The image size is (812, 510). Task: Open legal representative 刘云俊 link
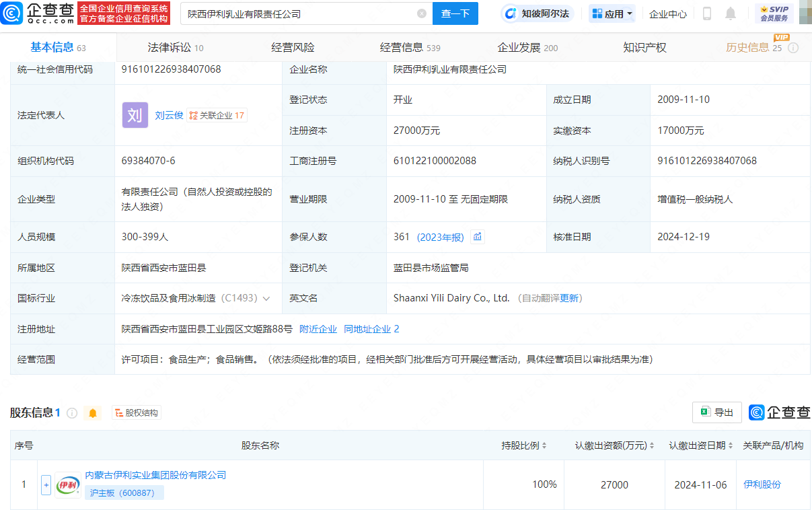pos(169,115)
